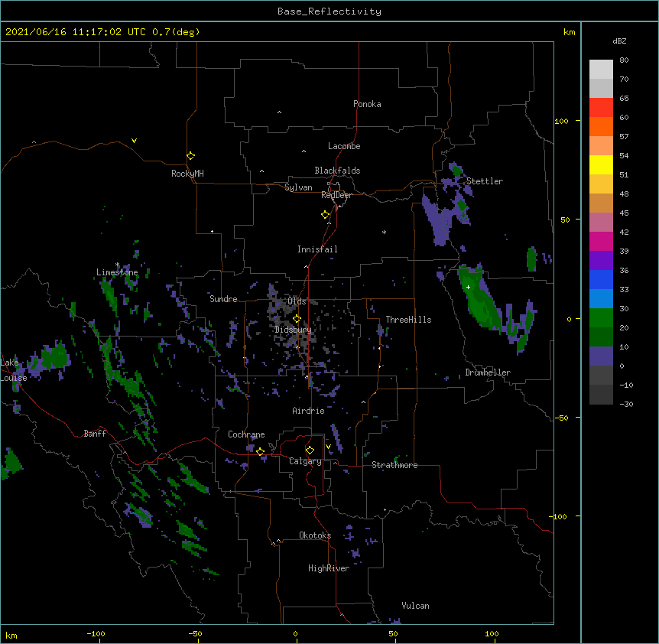The image size is (659, 644).
Task: Click the Banff town label
Action: (95, 434)
